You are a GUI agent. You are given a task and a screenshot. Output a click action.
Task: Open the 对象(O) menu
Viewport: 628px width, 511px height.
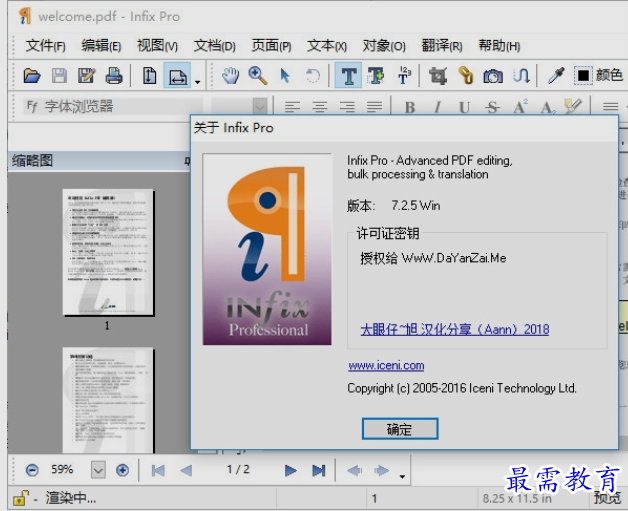click(x=384, y=46)
